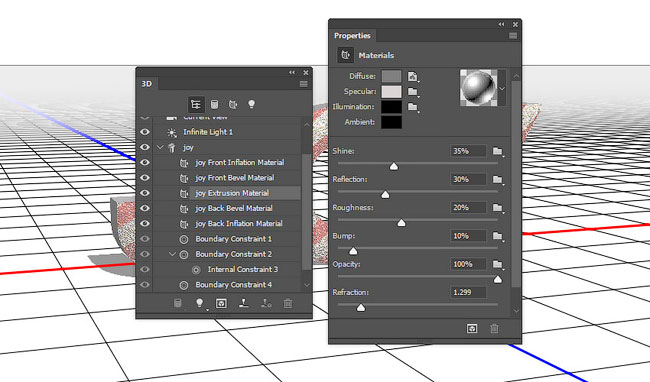Click trash icon in Properties panel footer
This screenshot has height=382, width=650.
(x=494, y=329)
